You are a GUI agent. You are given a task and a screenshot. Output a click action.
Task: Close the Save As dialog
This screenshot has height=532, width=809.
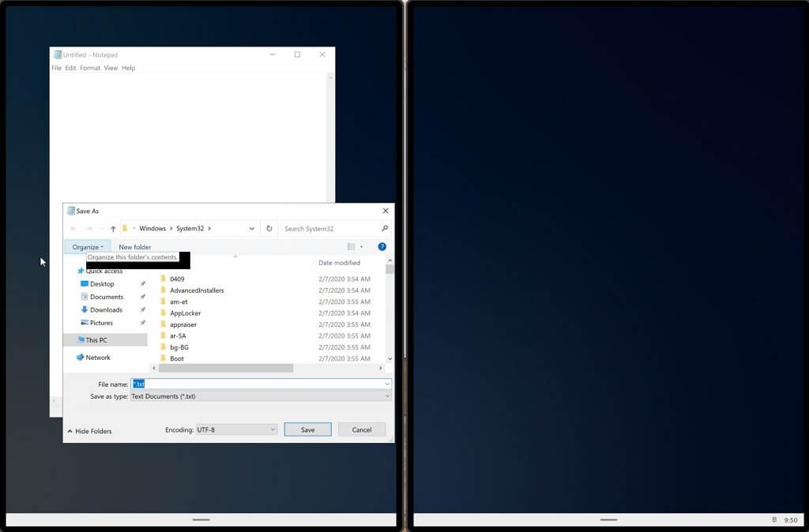386,211
